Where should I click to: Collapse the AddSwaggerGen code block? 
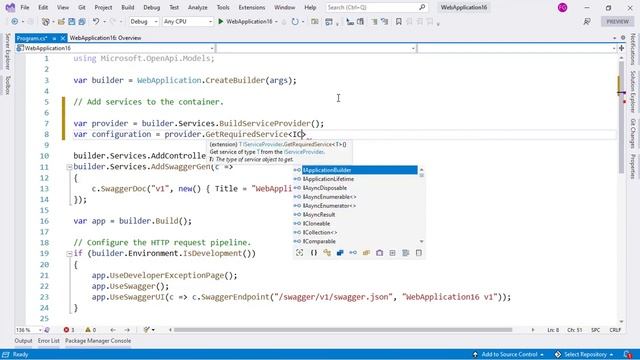click(69, 167)
